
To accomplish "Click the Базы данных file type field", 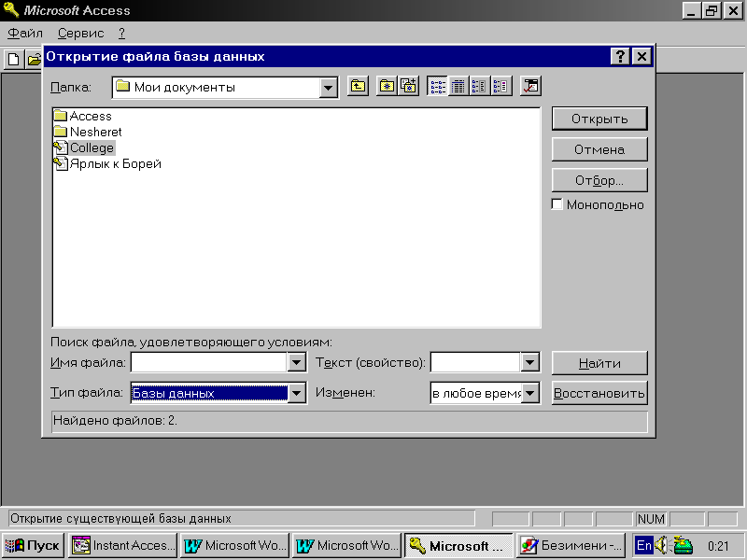I will point(209,393).
